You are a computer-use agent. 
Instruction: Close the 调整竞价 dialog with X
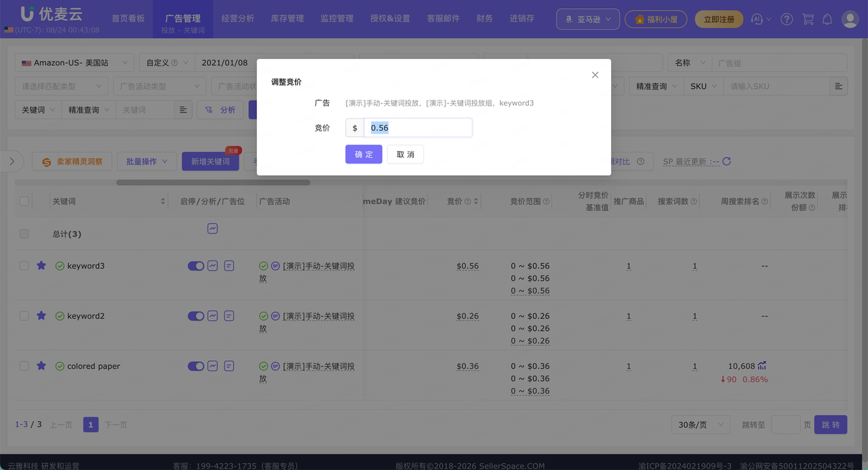pos(595,75)
